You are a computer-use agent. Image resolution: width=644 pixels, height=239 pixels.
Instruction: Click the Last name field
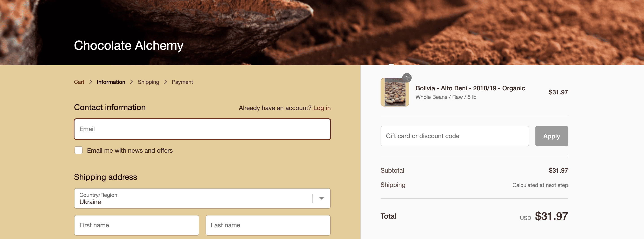(268, 225)
